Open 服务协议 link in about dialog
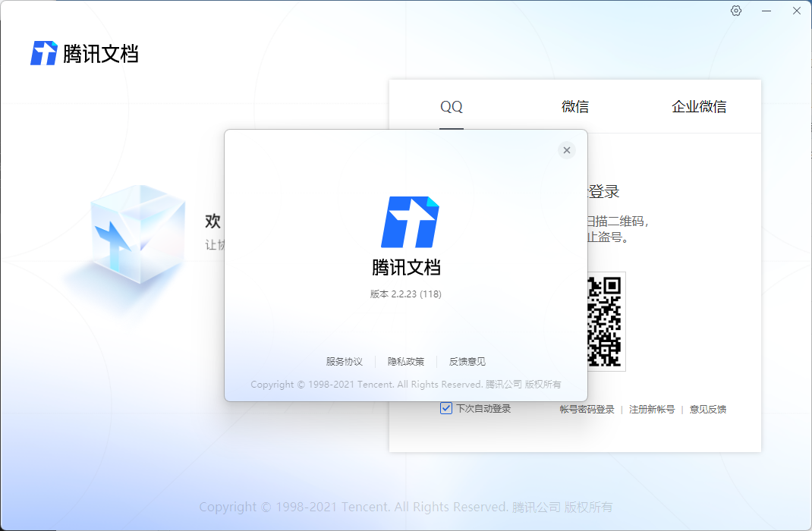812x531 pixels. coord(345,361)
